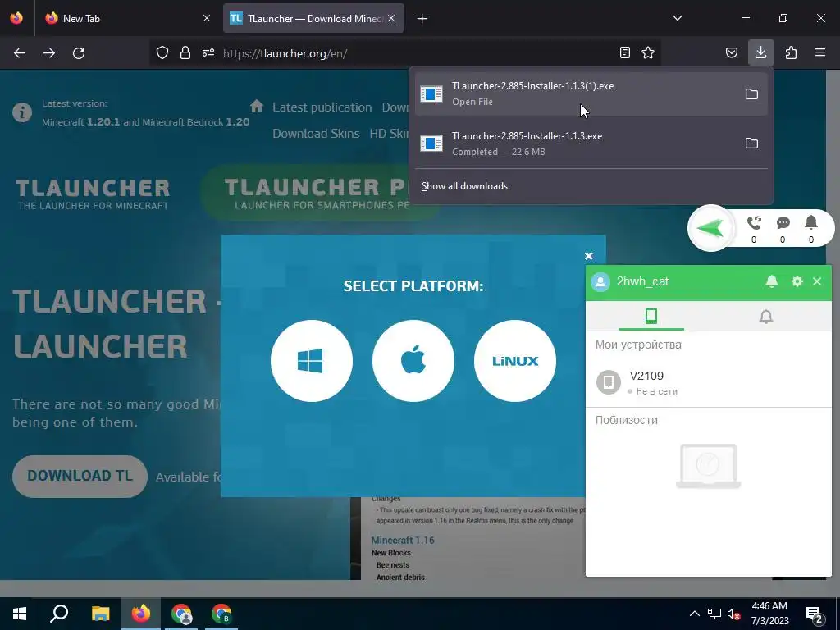Screen dimensions: 840x630
Task: Close the TLauncher tab
Action: pyautogui.click(x=391, y=18)
